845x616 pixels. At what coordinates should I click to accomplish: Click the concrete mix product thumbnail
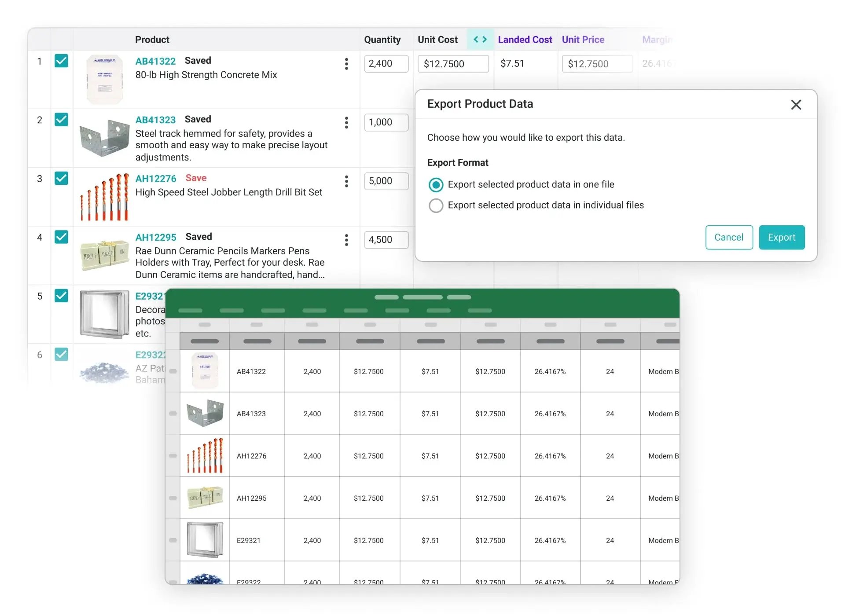(x=104, y=79)
